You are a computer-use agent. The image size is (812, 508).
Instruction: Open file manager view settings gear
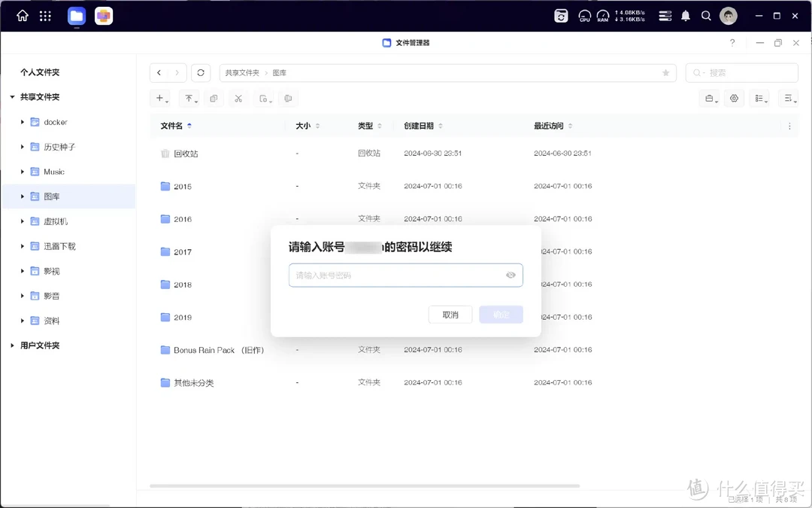tap(735, 98)
